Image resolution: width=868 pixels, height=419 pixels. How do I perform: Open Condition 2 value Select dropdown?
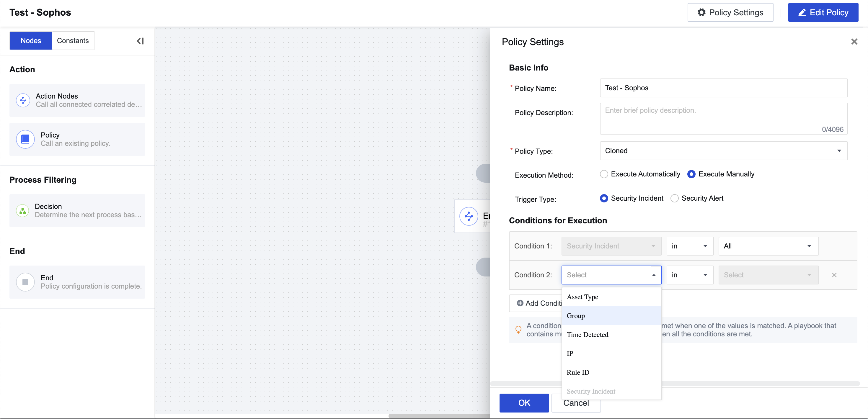tap(768, 275)
